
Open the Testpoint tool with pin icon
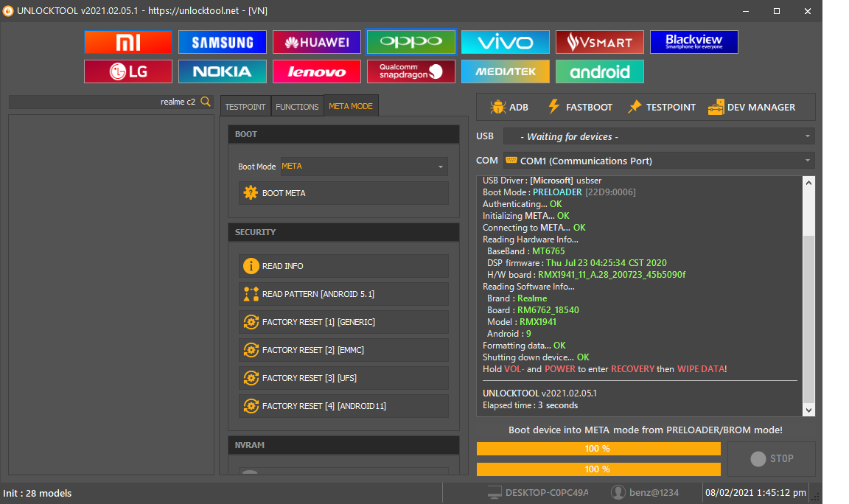(x=661, y=107)
